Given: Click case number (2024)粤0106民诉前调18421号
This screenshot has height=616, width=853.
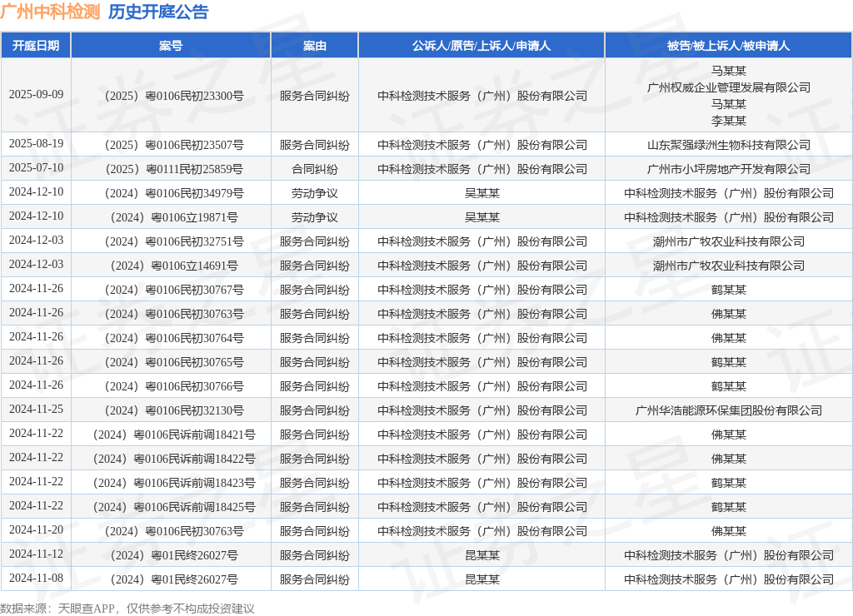Looking at the screenshot, I should (x=174, y=435).
